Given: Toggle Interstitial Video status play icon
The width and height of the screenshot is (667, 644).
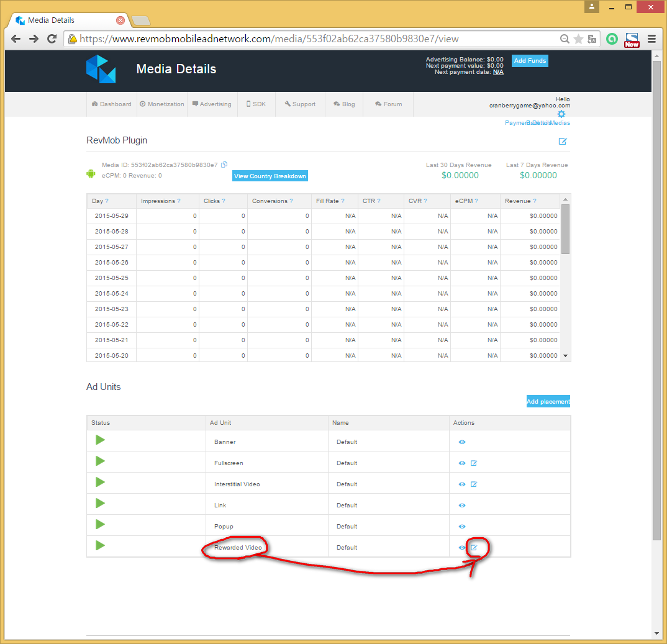Looking at the screenshot, I should coord(100,482).
